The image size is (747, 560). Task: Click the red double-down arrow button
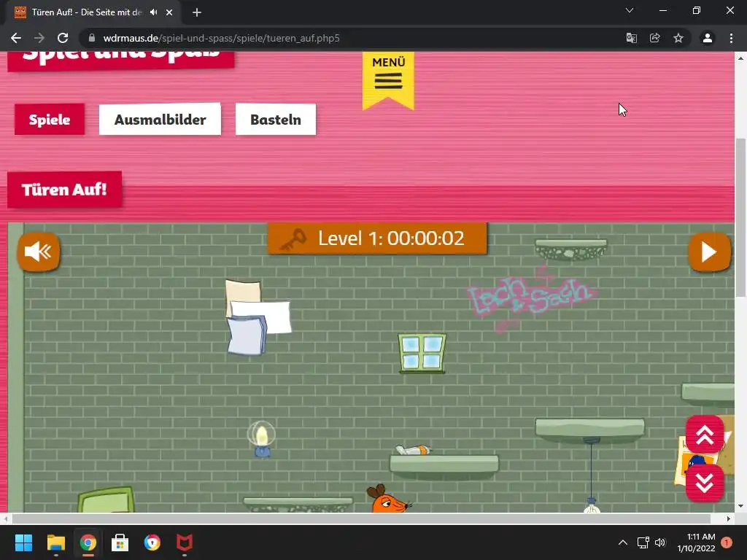[705, 483]
